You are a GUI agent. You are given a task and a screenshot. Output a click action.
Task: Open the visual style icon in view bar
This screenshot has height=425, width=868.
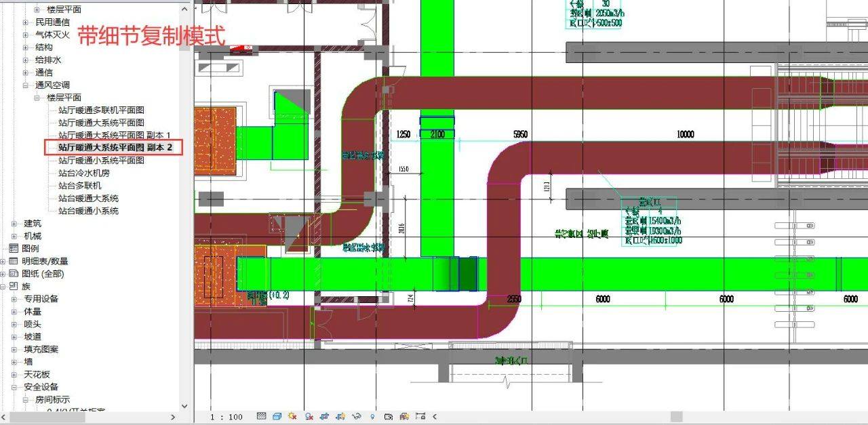pos(277,416)
